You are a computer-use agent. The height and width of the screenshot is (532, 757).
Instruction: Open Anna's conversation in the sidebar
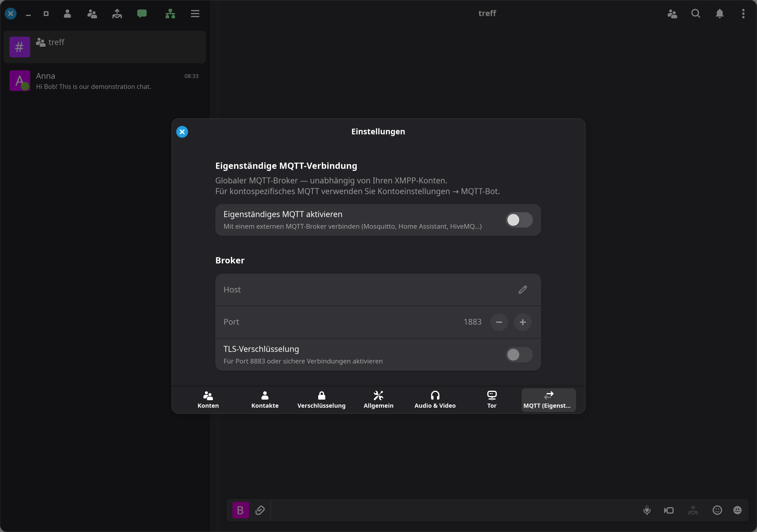point(104,81)
